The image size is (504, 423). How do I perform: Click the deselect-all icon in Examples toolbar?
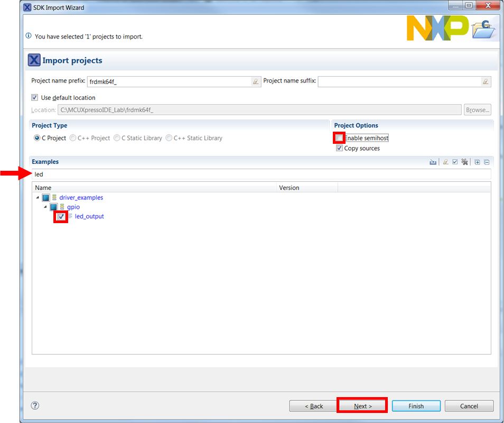(464, 162)
